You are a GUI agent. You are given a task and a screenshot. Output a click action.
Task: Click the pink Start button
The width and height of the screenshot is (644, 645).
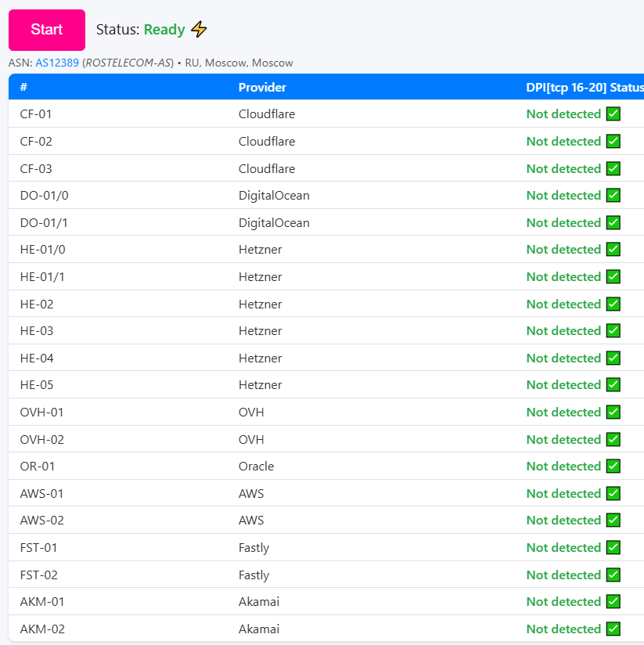click(x=47, y=30)
